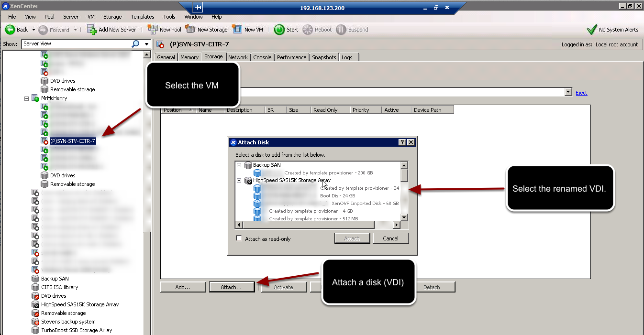Open the Show view dropdown arrow

[x=146, y=44]
